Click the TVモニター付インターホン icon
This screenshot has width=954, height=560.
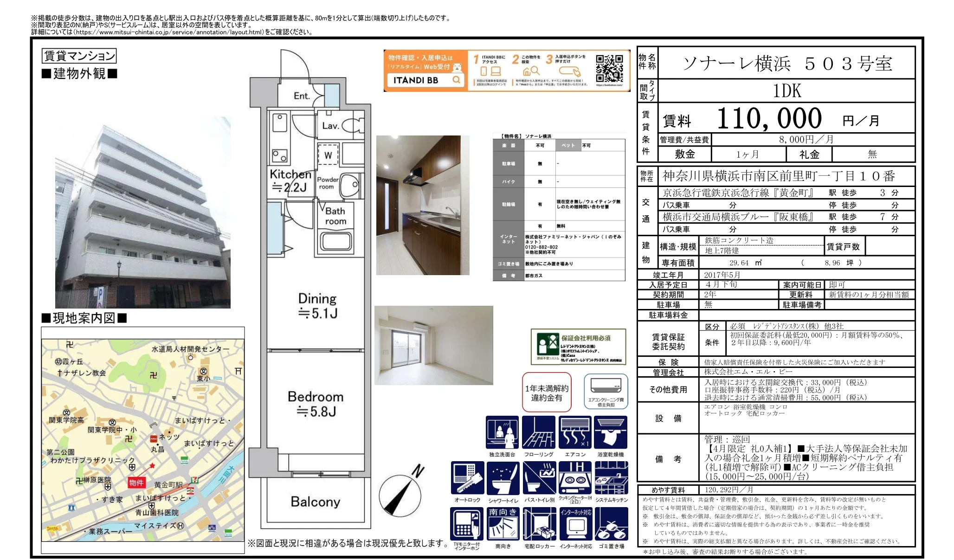click(x=467, y=524)
